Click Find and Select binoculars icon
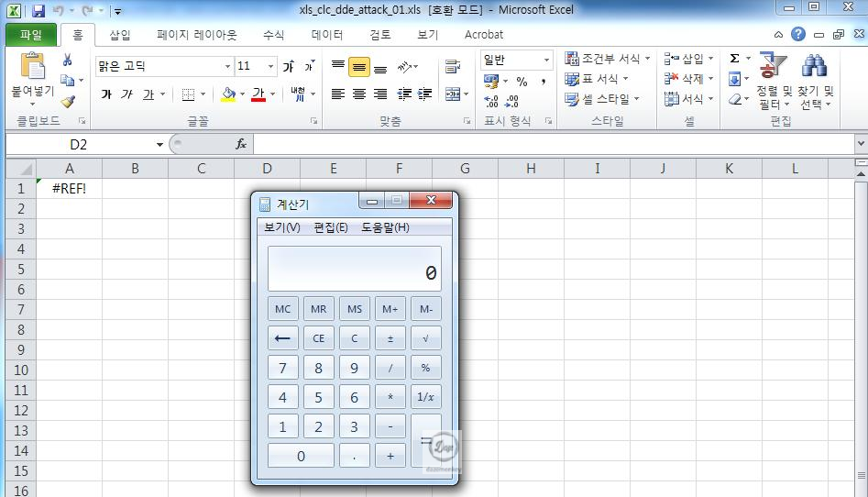 click(814, 66)
